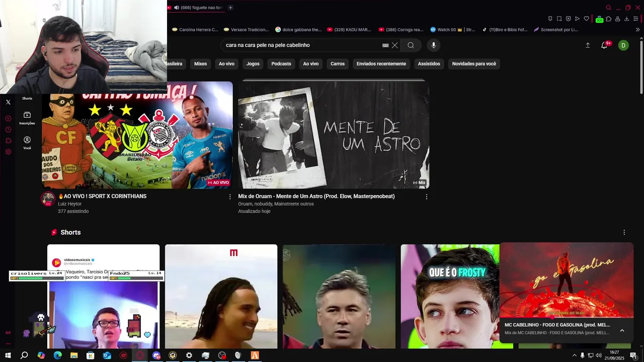The height and width of the screenshot is (362, 644).
Task: Open Opera tab search magnifier
Action: [x=608, y=8]
